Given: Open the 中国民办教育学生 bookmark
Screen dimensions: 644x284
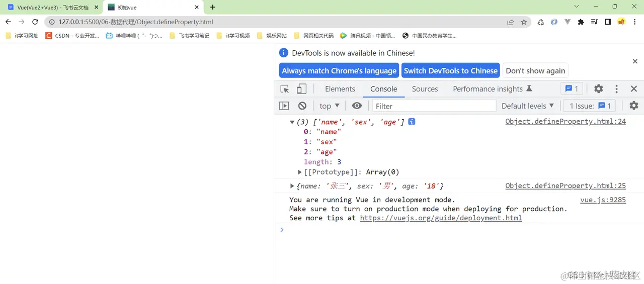Looking at the screenshot, I should point(429,36).
